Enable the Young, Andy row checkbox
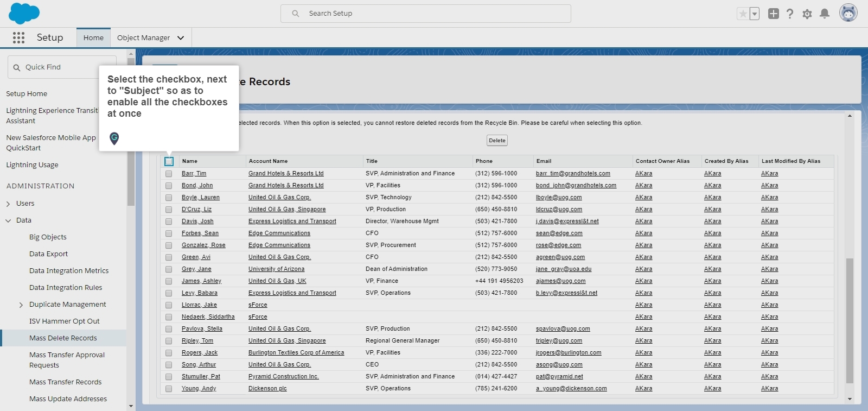The height and width of the screenshot is (411, 868). 169,389
